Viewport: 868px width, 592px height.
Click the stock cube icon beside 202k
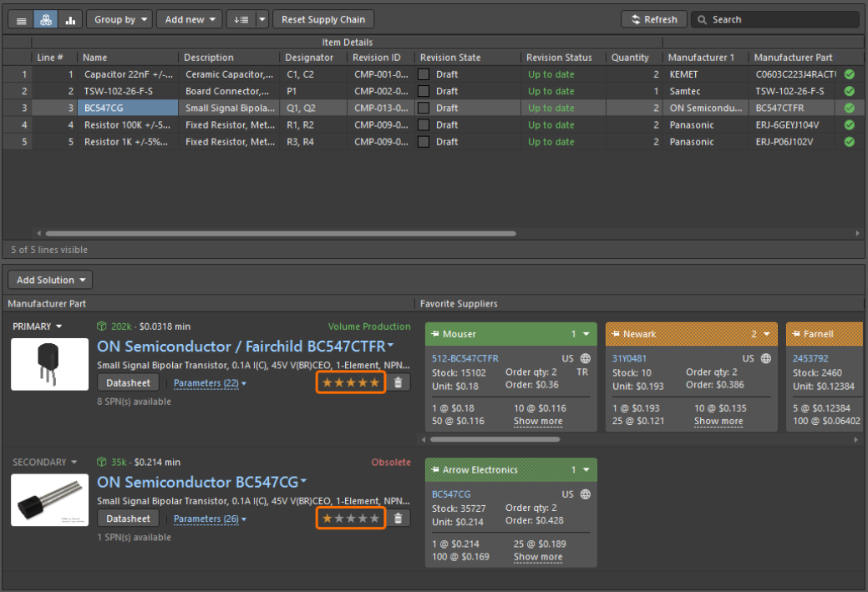tap(101, 326)
